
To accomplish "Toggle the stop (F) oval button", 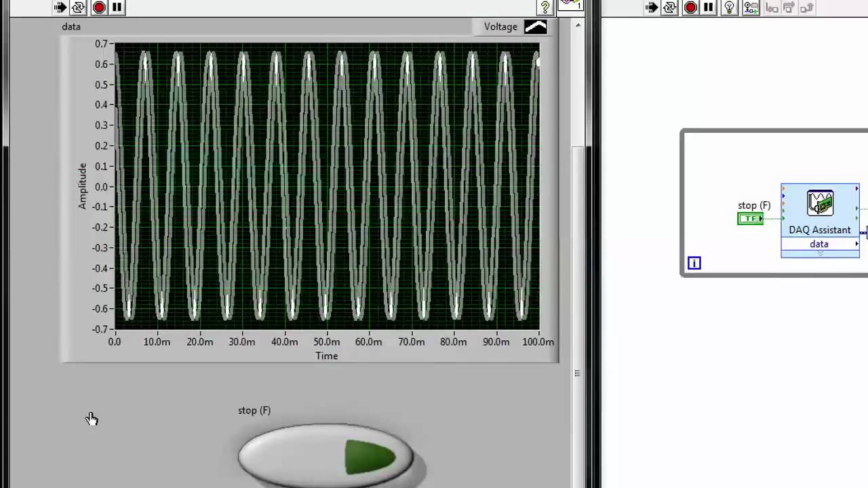I will pyautogui.click(x=325, y=455).
